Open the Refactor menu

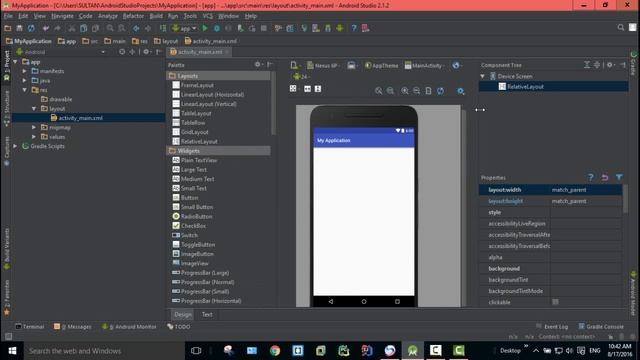click(133, 16)
